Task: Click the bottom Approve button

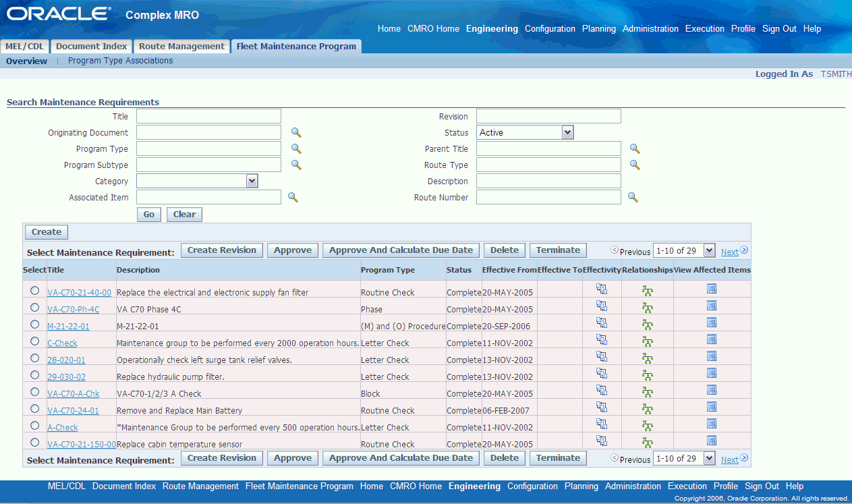Action: 293,458
